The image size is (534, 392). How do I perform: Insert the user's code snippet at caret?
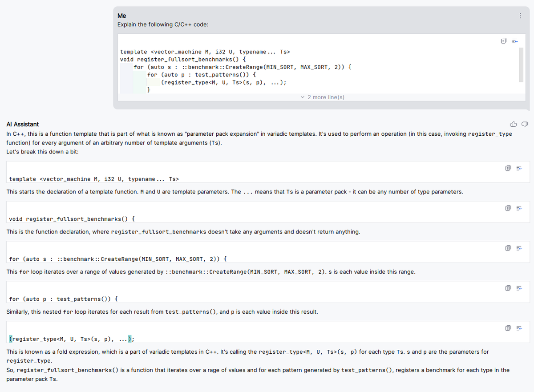[514, 40]
